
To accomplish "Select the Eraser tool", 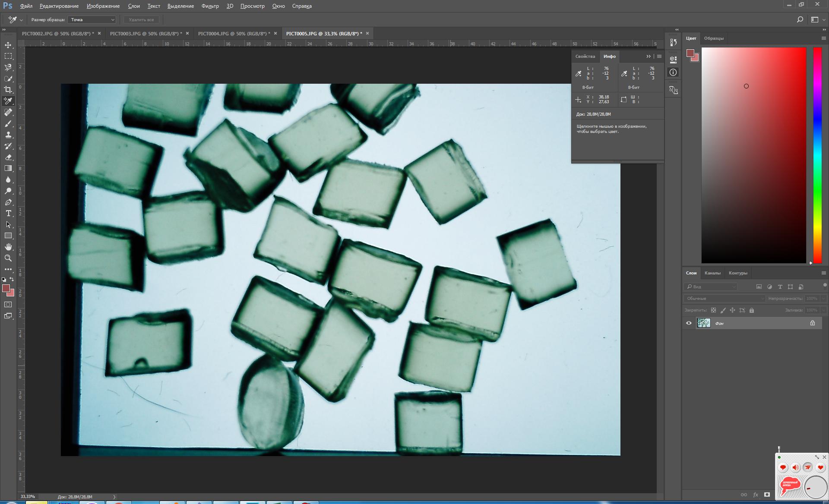I will (8, 157).
